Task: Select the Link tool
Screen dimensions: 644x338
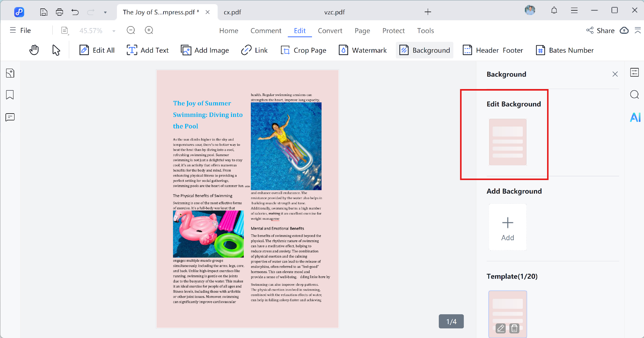Action: click(x=255, y=50)
